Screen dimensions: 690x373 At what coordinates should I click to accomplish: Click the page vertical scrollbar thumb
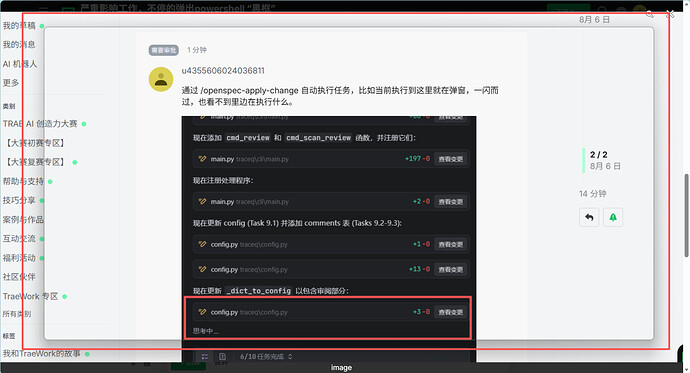pyautogui.click(x=686, y=215)
